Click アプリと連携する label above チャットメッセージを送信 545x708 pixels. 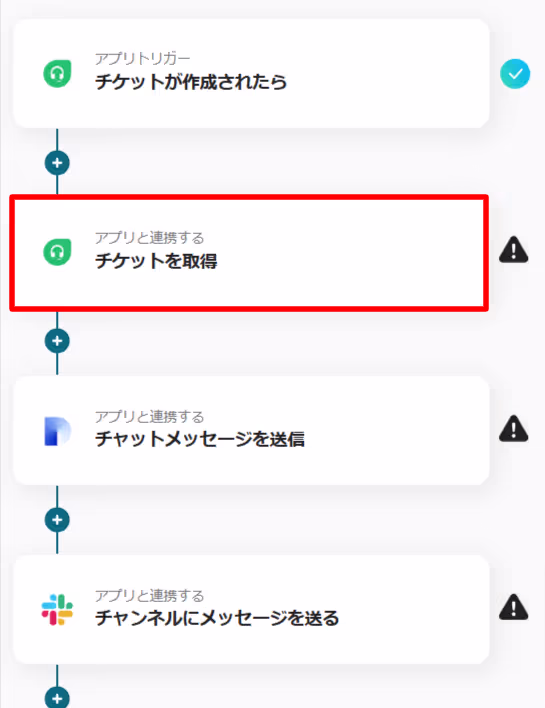click(149, 416)
